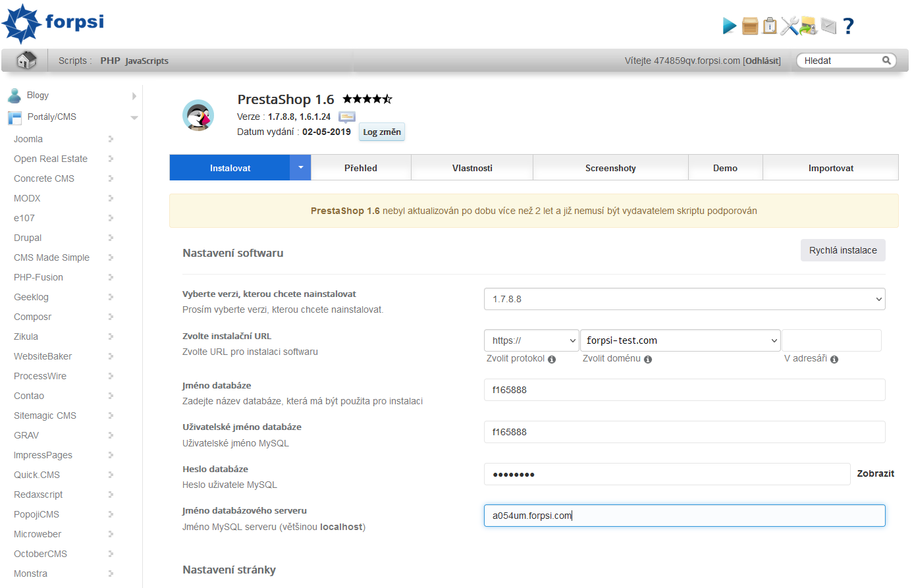Click the PrestaShop penguin logo
This screenshot has width=912, height=588.
point(198,115)
